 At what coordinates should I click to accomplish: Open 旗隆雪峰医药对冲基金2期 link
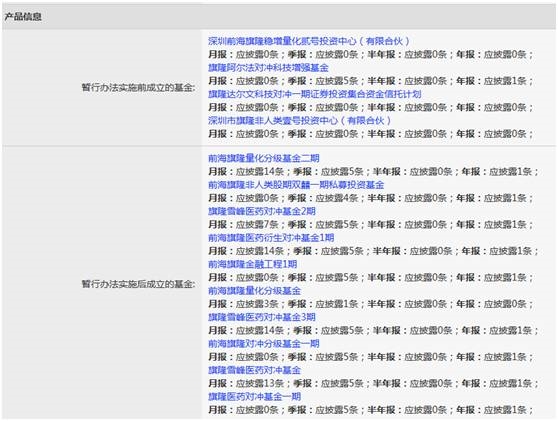[x=262, y=211]
